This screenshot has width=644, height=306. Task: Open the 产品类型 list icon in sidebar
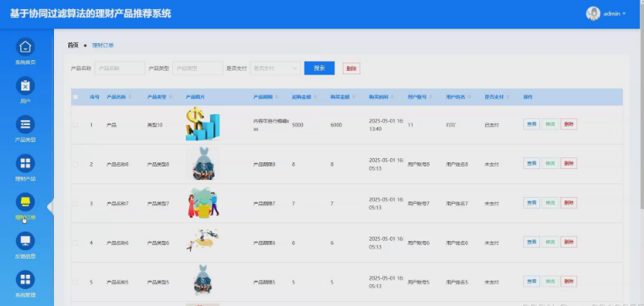coord(25,124)
